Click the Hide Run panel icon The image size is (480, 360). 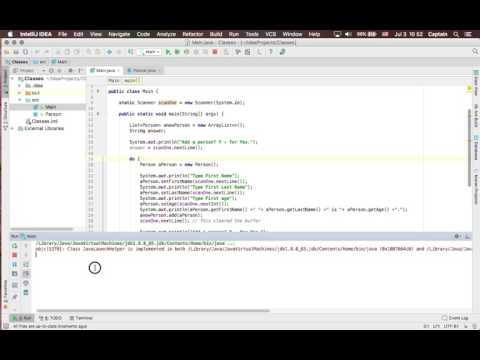[468, 236]
